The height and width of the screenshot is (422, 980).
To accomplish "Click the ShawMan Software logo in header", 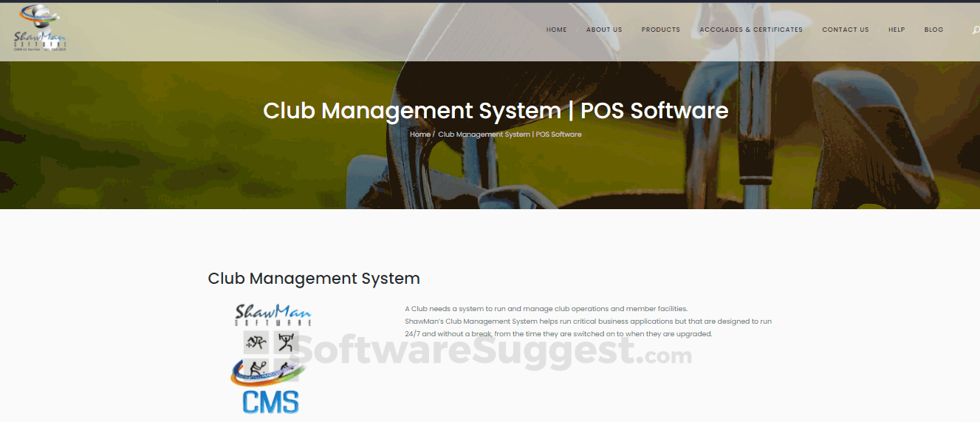I will coord(41,27).
